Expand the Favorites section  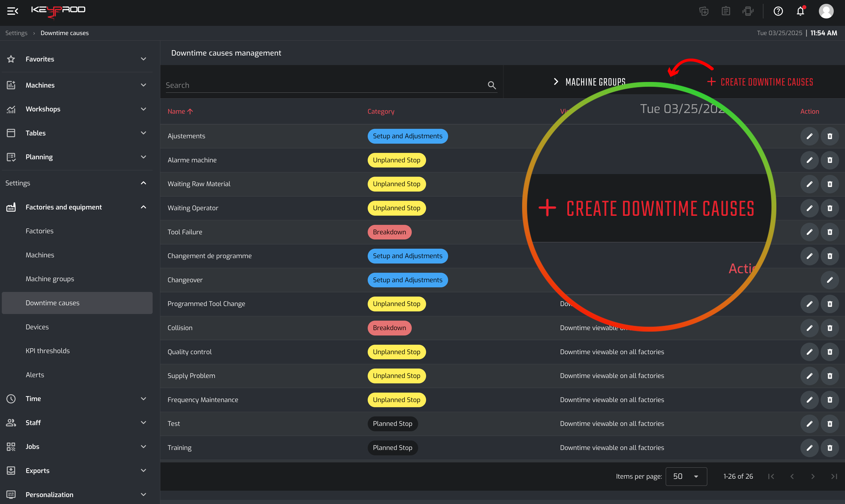tap(77, 59)
